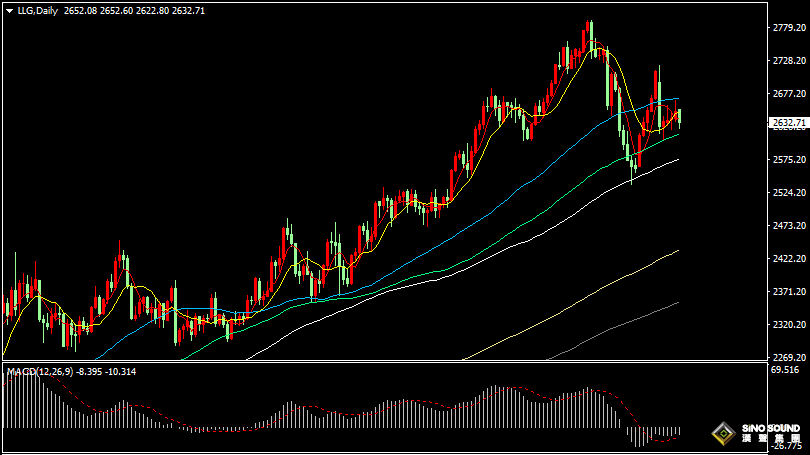
Task: Click the dropdown triangle beside LLG,Daily
Action: click(x=9, y=11)
